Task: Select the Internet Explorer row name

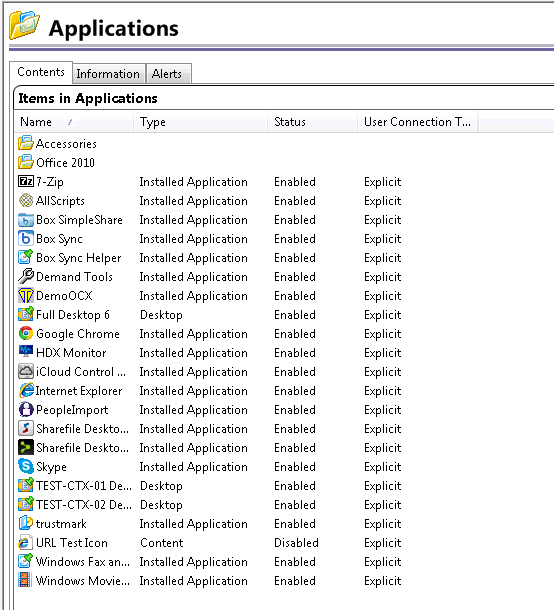Action: [79, 391]
